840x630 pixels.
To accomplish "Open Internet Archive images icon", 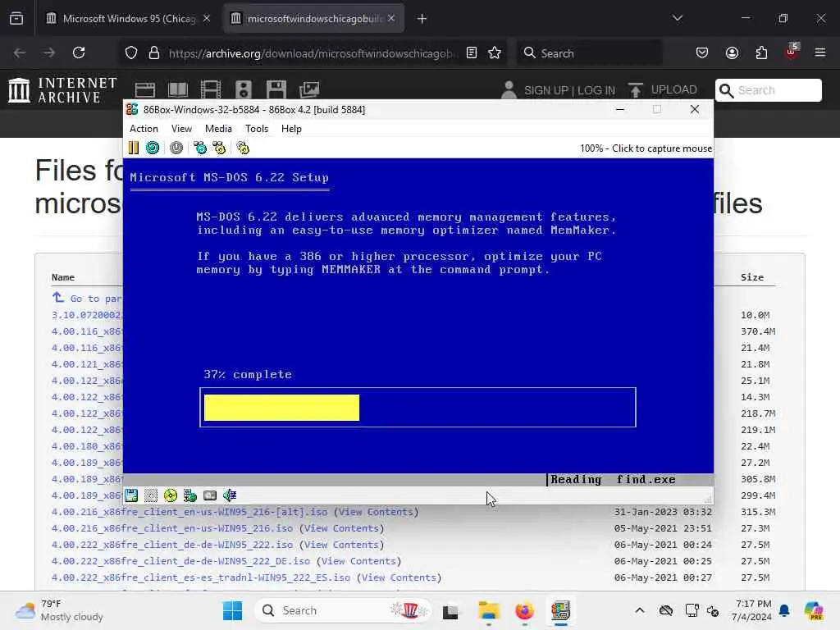I will pos(309,90).
